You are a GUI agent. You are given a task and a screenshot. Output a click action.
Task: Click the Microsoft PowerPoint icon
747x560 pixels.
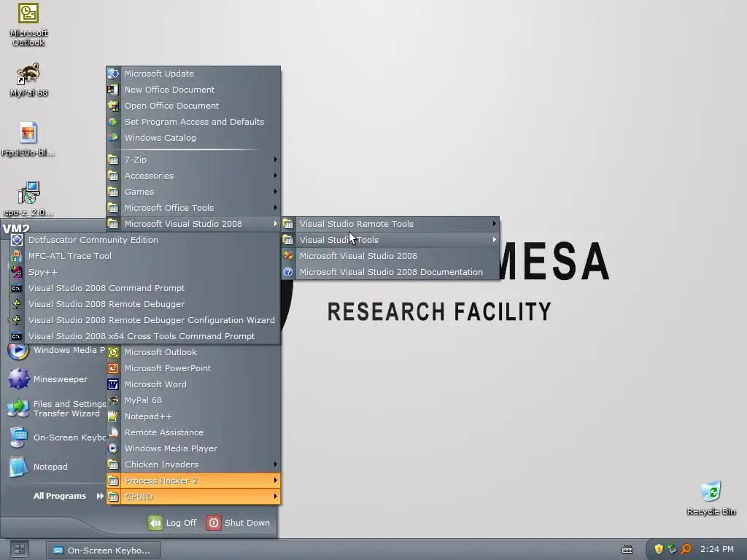click(113, 368)
